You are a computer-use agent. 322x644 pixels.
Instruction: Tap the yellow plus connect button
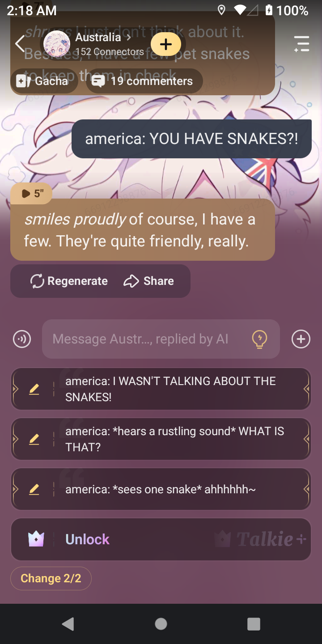click(x=166, y=44)
